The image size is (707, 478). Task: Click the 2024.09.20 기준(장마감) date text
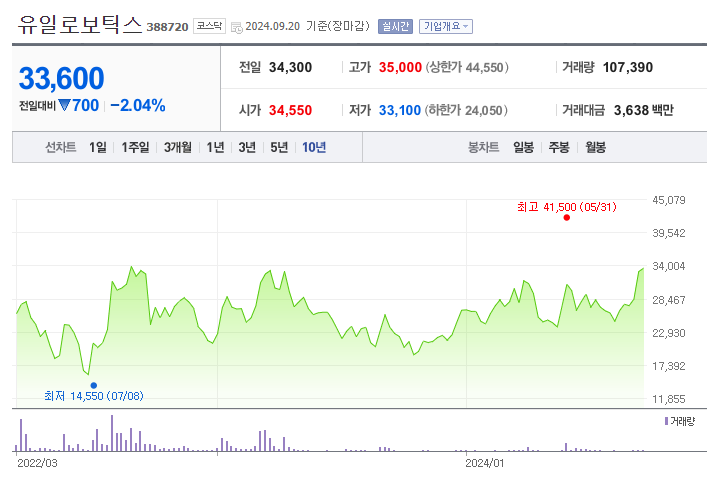[x=307, y=26]
